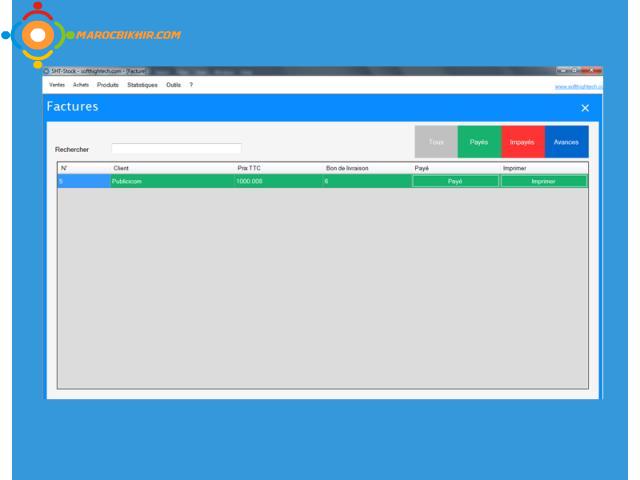Filter invoices by Avances
The width and height of the screenshot is (640, 480).
(567, 142)
